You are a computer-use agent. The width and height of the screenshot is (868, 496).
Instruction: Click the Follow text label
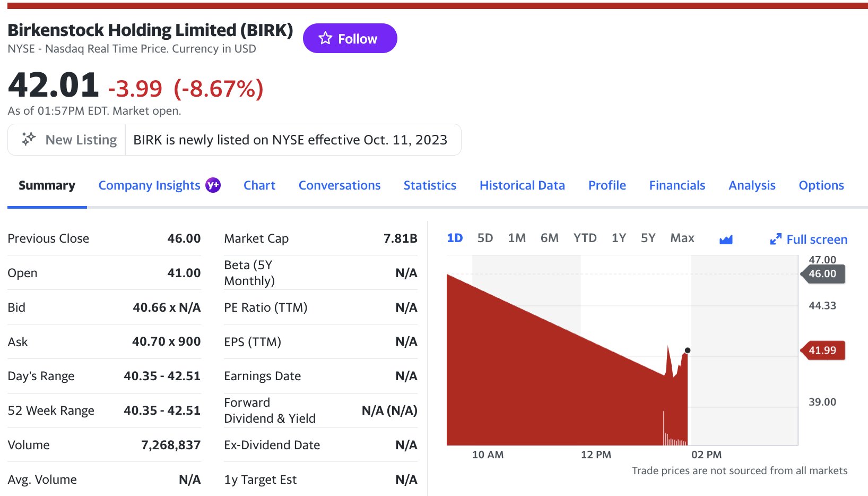(x=358, y=39)
